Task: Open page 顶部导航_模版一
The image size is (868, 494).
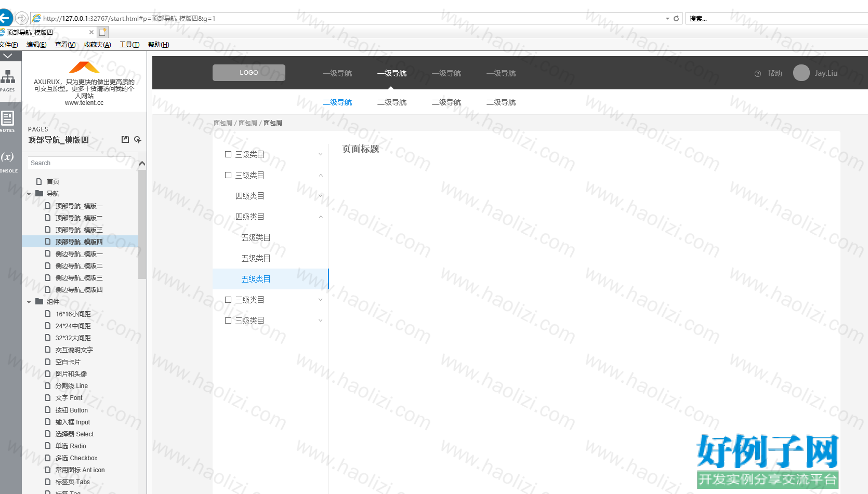Action: 79,206
